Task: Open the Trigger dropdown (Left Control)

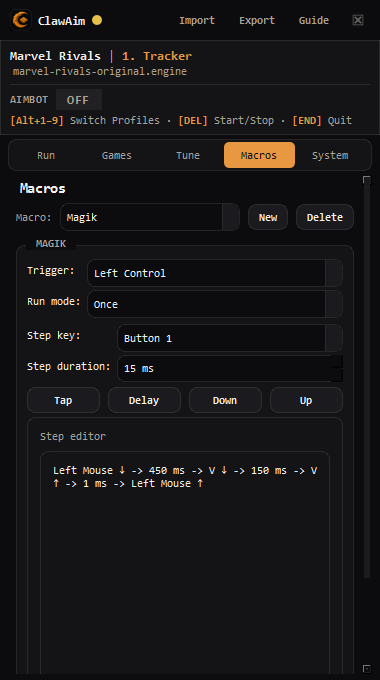Action: click(215, 273)
